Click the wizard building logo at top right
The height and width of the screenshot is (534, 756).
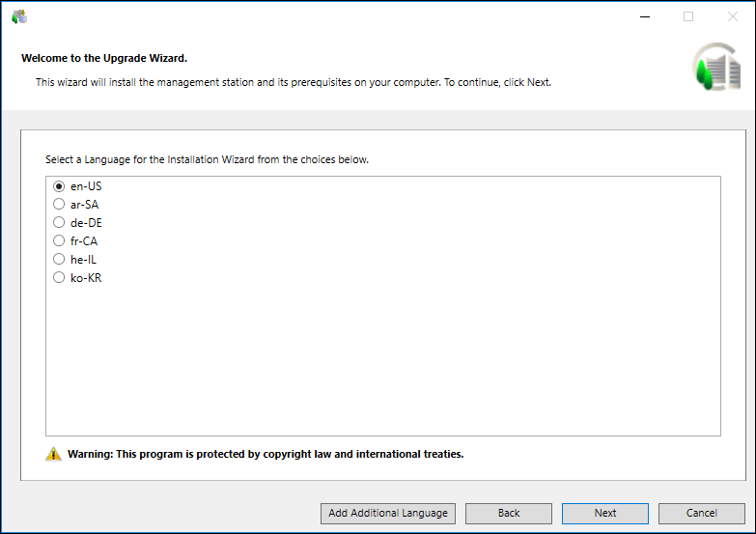tap(716, 67)
